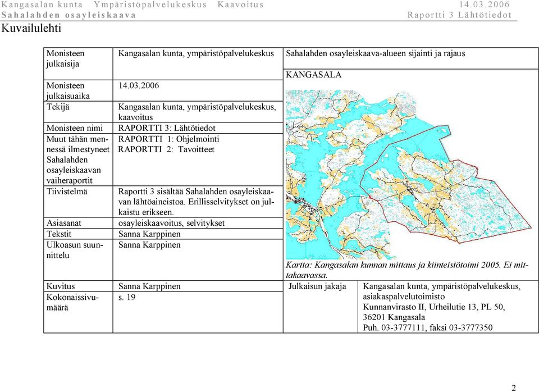Screen dimensions: 539x392
Task: Click the cell 'RAPORTTI 3: Lähtötiedot'
Action: (167, 128)
